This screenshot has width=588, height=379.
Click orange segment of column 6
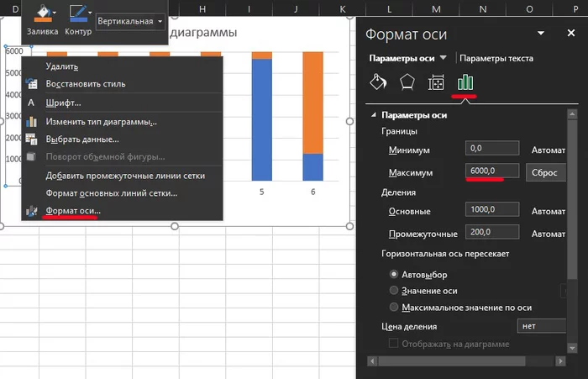[312, 103]
